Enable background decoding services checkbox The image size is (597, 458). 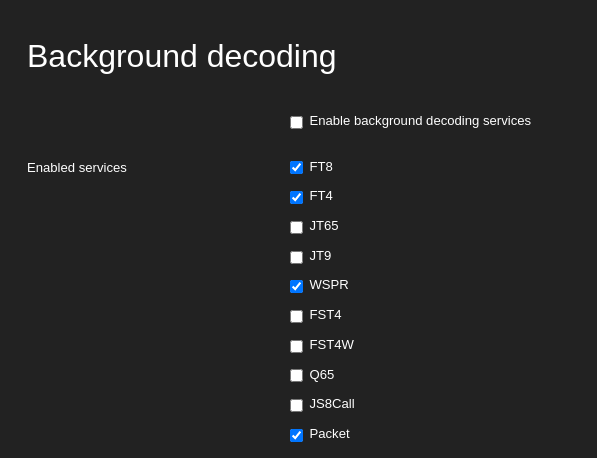(296, 122)
